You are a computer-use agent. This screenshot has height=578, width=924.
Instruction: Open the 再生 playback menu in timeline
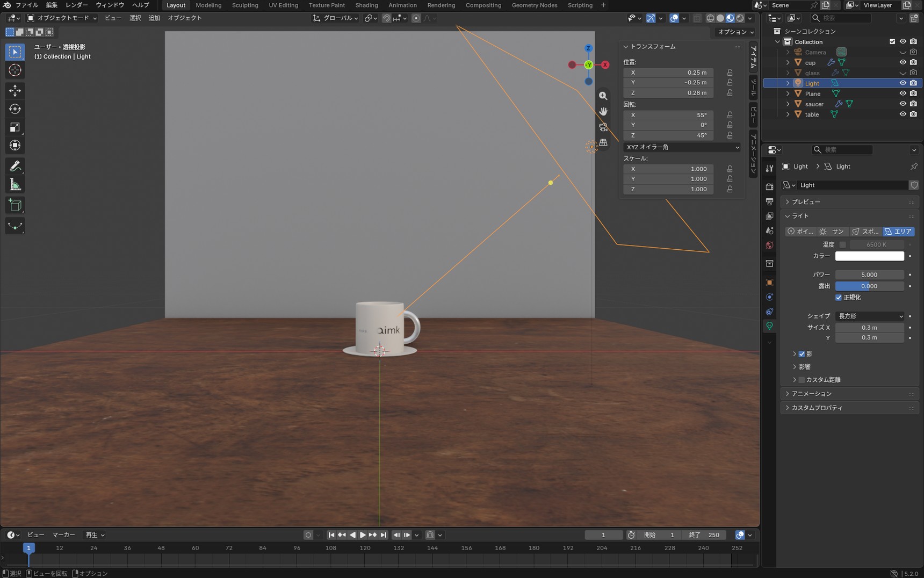(95, 535)
